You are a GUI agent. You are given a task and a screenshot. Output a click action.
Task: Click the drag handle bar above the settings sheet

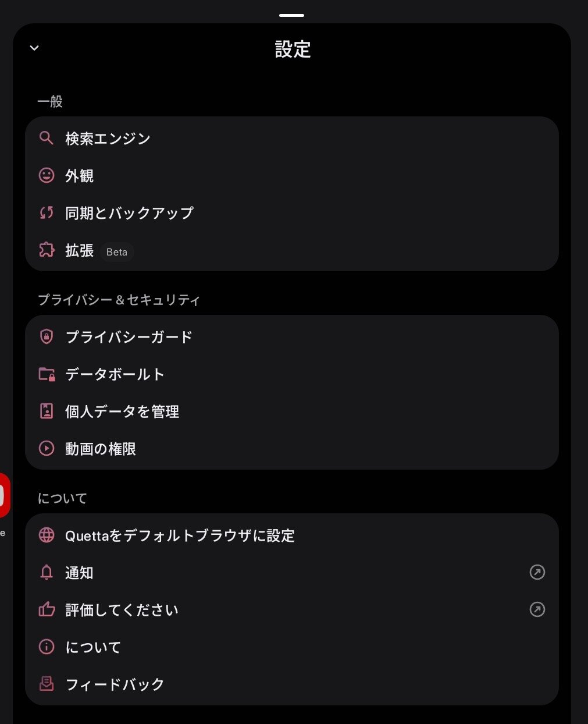pyautogui.click(x=291, y=15)
